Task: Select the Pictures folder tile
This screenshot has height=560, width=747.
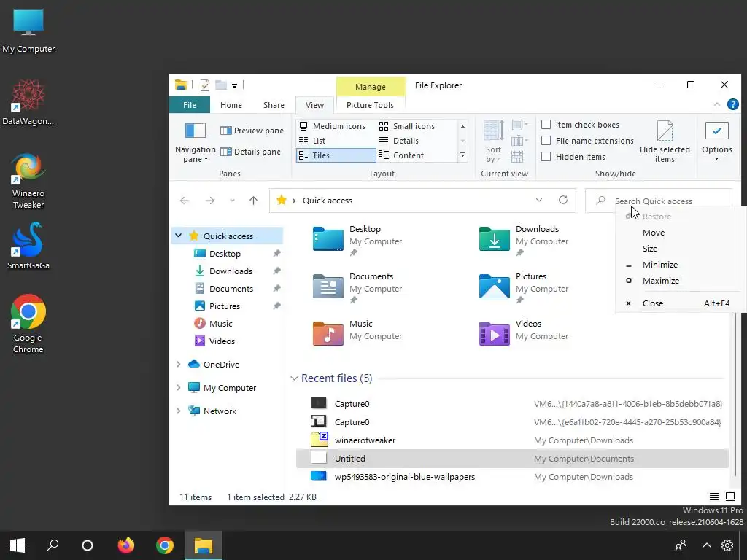Action: pos(524,287)
